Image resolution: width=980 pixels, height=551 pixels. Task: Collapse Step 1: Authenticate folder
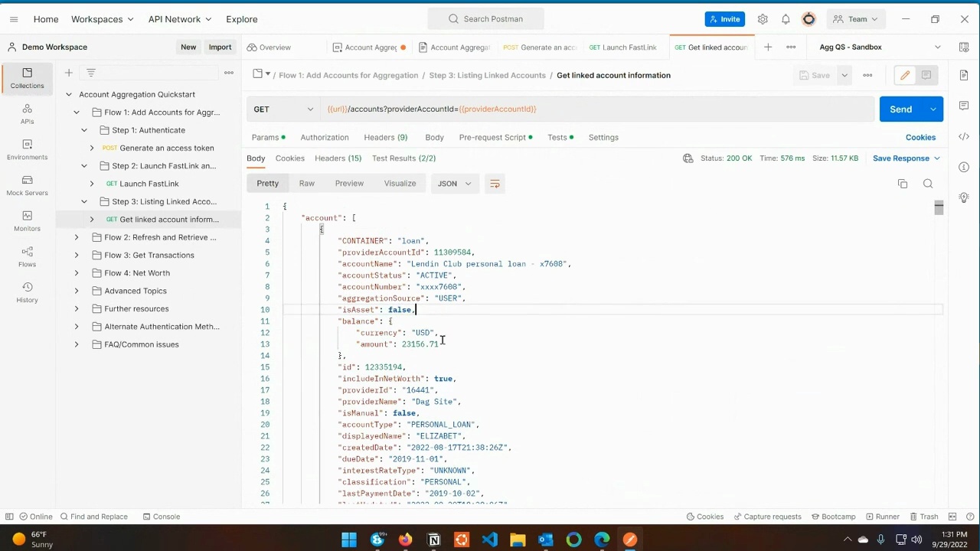tap(84, 130)
